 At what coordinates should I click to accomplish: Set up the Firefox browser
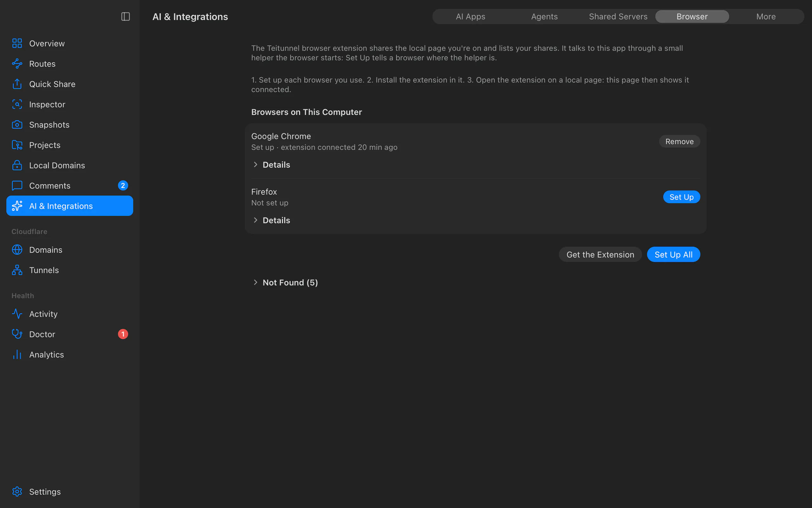coord(681,197)
